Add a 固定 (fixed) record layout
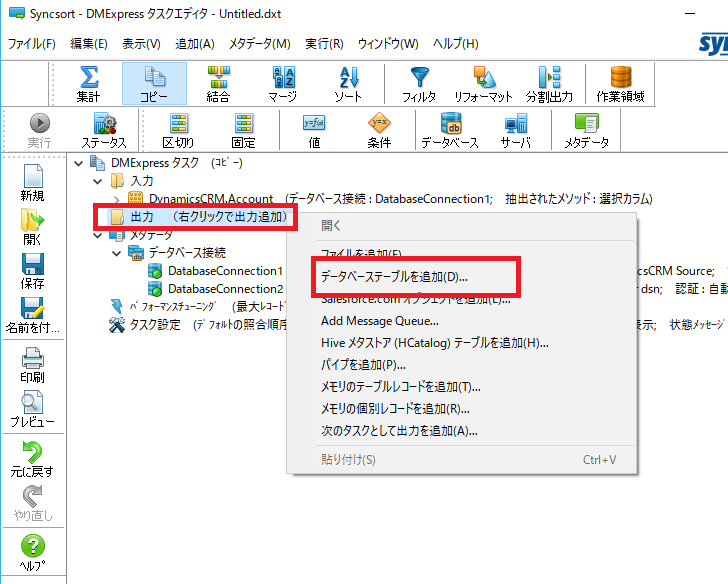This screenshot has height=584, width=728. click(243, 130)
